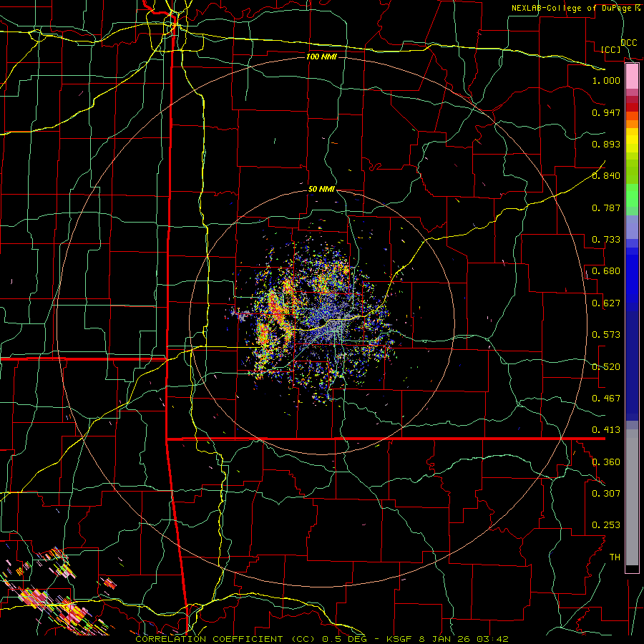This screenshot has height=644, width=644.
Task: Click CORRELATION COEFFICIENT in the bottom caption
Action: [209, 639]
